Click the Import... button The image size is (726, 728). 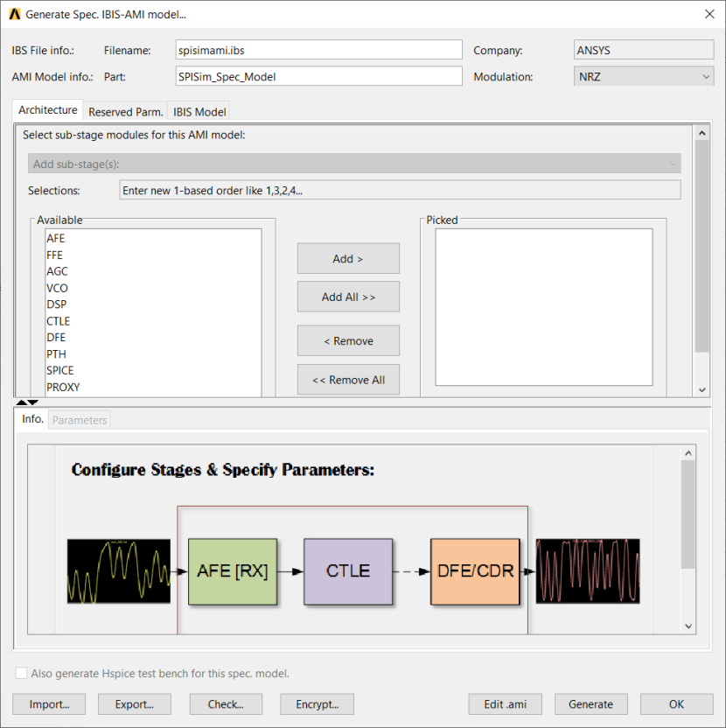[x=49, y=703]
